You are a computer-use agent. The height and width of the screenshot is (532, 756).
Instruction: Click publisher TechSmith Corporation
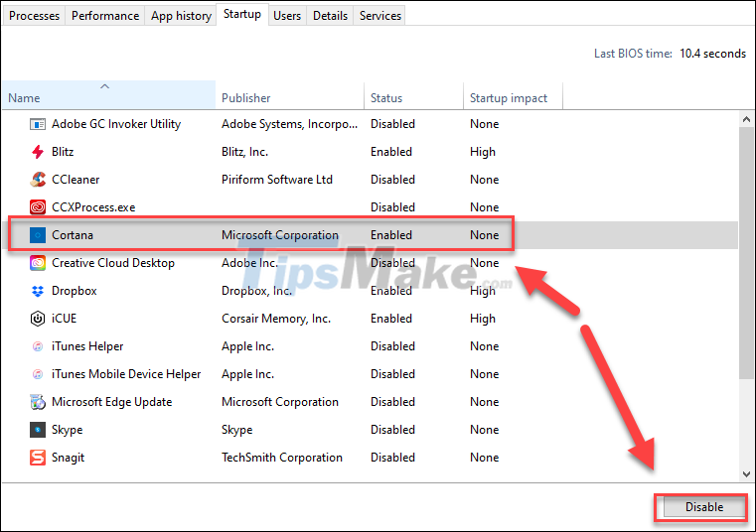click(x=281, y=458)
